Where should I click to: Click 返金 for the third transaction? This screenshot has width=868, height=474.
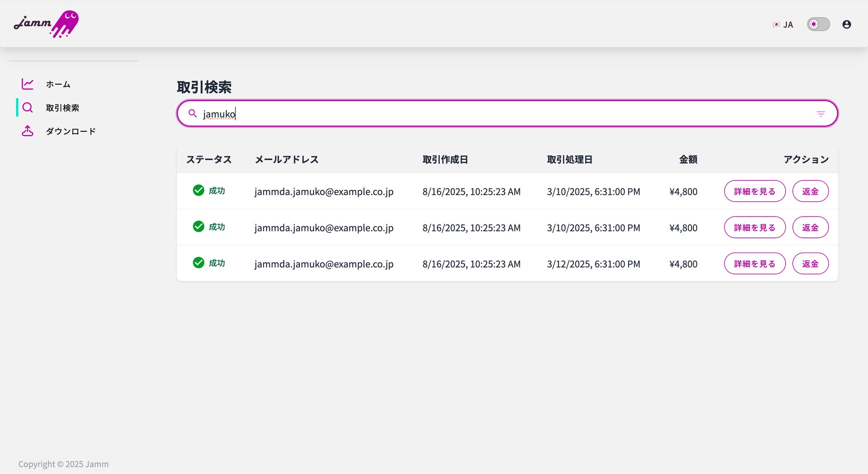click(810, 264)
